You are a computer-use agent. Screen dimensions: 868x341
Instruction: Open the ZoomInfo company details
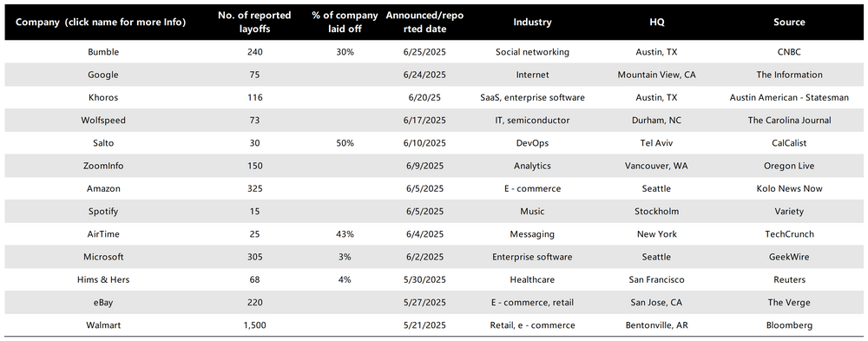103,166
